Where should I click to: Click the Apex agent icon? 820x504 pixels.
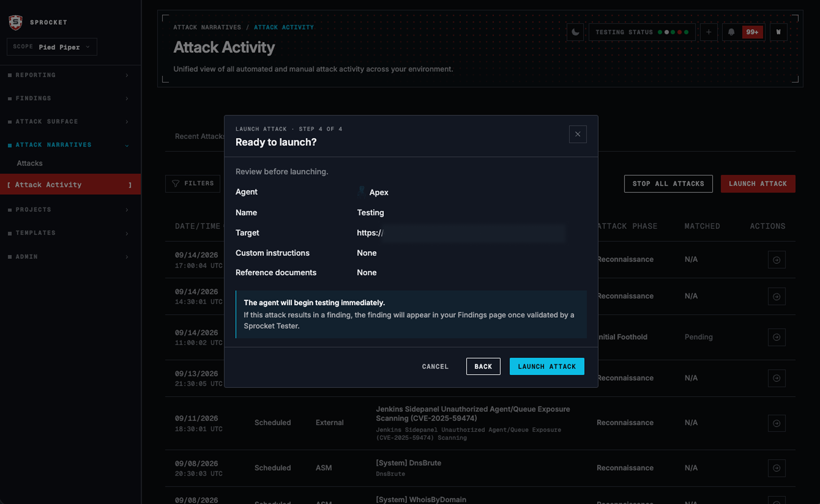pos(362,192)
